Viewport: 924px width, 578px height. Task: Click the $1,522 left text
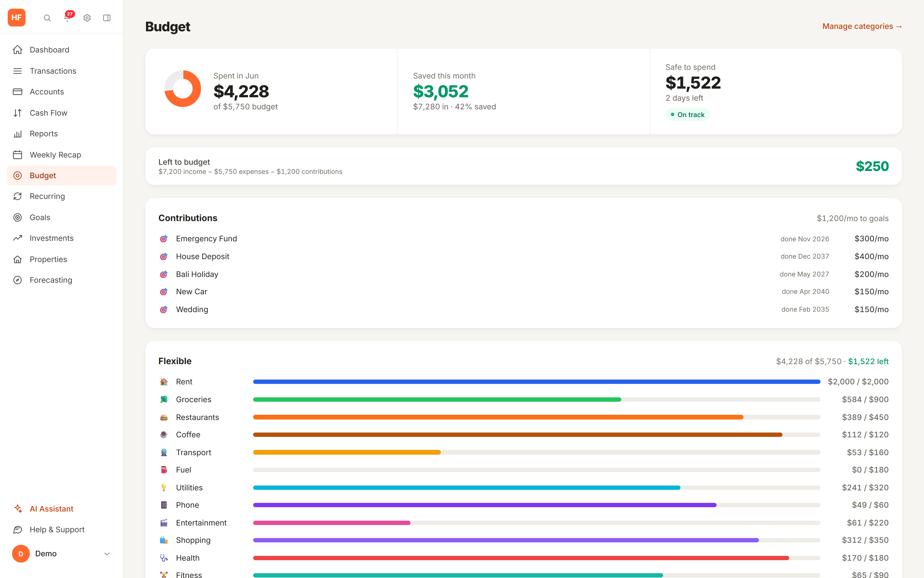click(x=868, y=362)
